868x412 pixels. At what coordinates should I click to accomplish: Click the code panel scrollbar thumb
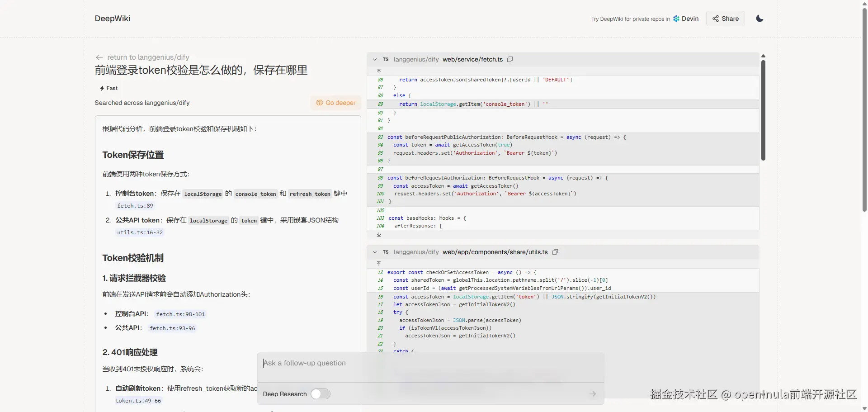pyautogui.click(x=763, y=110)
